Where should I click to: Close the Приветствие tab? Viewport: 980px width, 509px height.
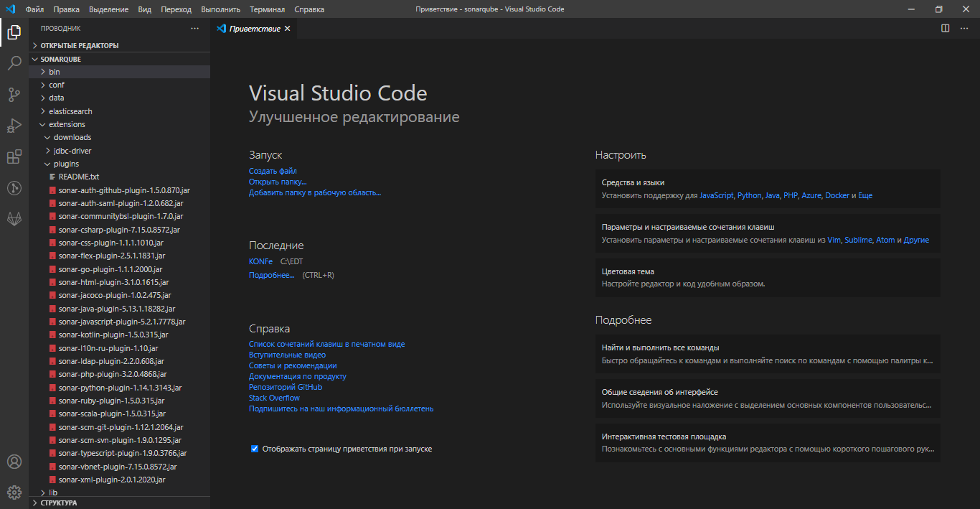point(288,29)
